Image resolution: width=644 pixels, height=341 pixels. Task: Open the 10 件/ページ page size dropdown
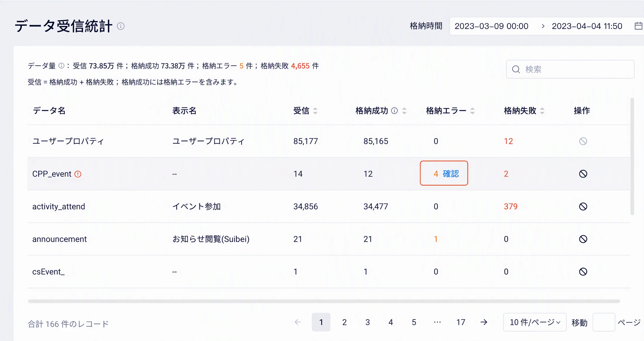pyautogui.click(x=535, y=322)
